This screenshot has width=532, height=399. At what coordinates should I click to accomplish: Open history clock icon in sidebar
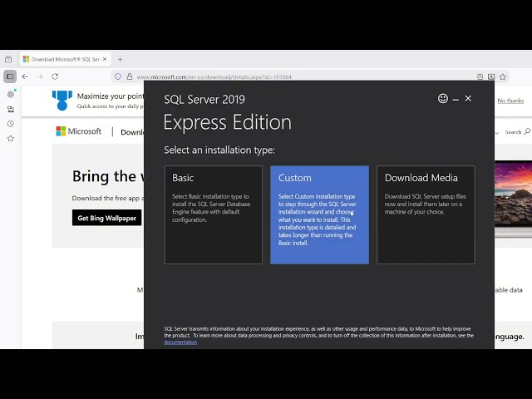pos(11,124)
